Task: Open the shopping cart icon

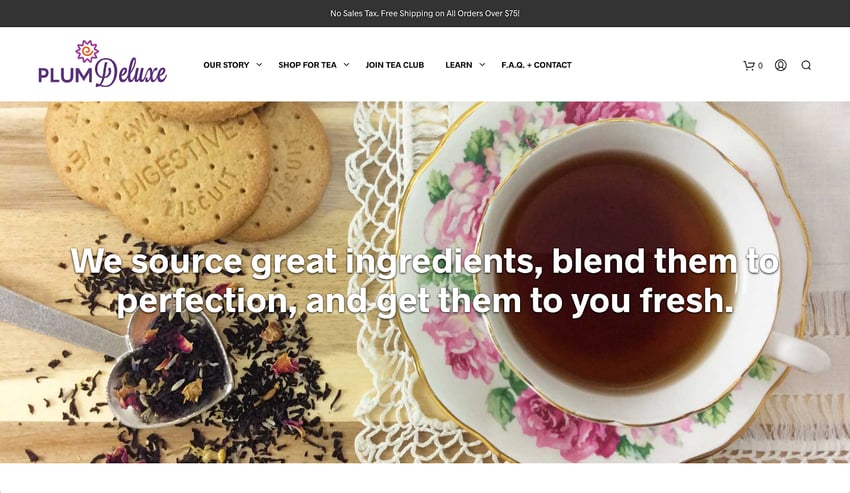Action: [x=749, y=66]
